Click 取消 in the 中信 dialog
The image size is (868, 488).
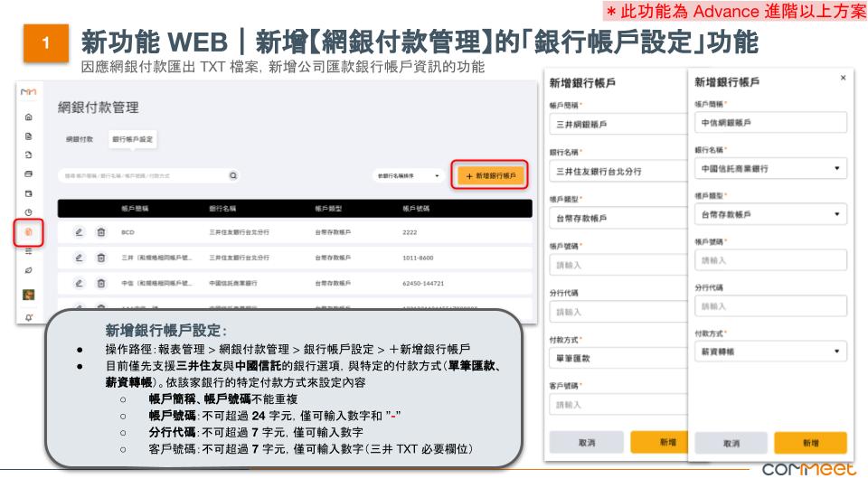pos(731,443)
